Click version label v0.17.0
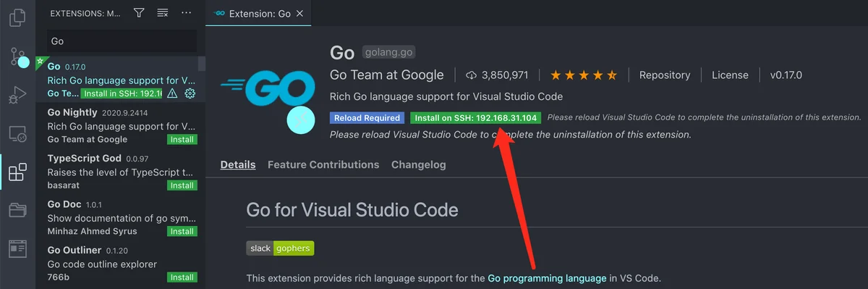The height and width of the screenshot is (289, 868). pos(786,75)
